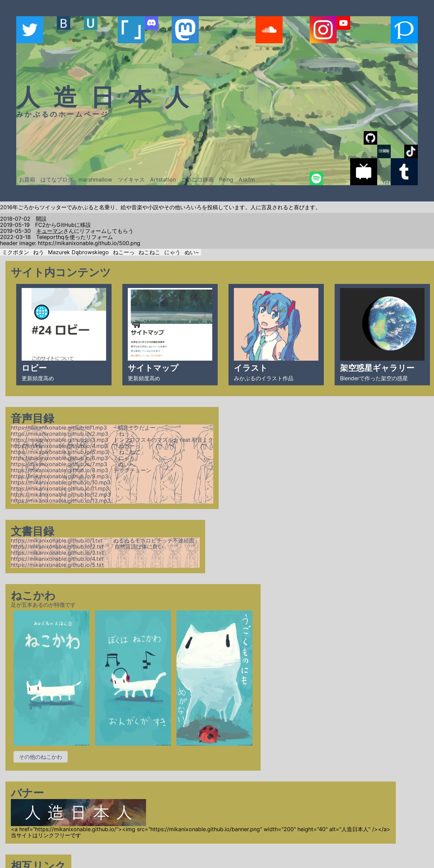Click the 13.mp3 audio list entry
Viewport: 434px width, 868px height.
point(61,501)
